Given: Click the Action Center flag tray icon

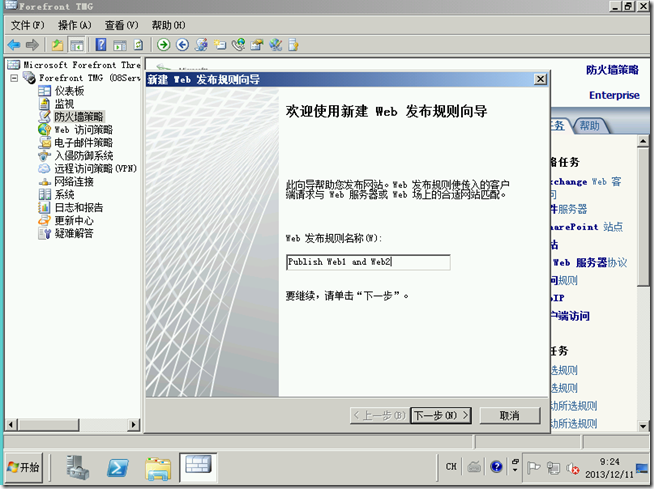Looking at the screenshot, I should 533,468.
